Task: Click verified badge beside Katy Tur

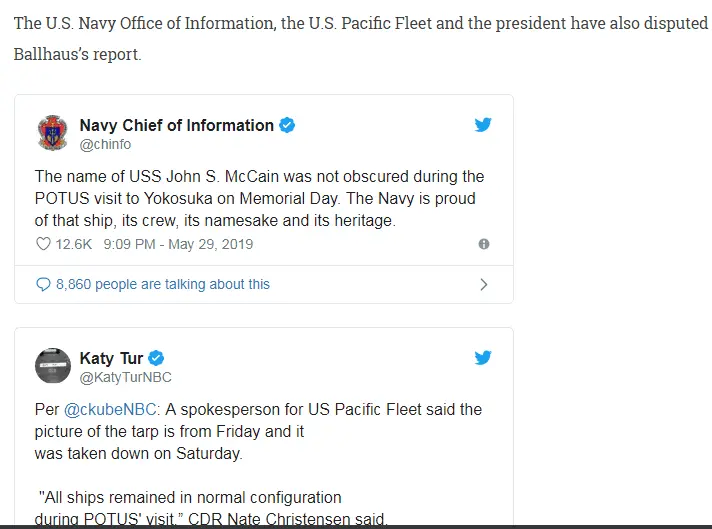Action: point(157,358)
